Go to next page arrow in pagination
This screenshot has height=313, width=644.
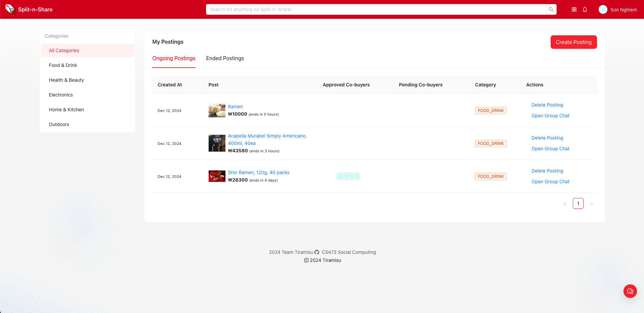[x=592, y=204]
